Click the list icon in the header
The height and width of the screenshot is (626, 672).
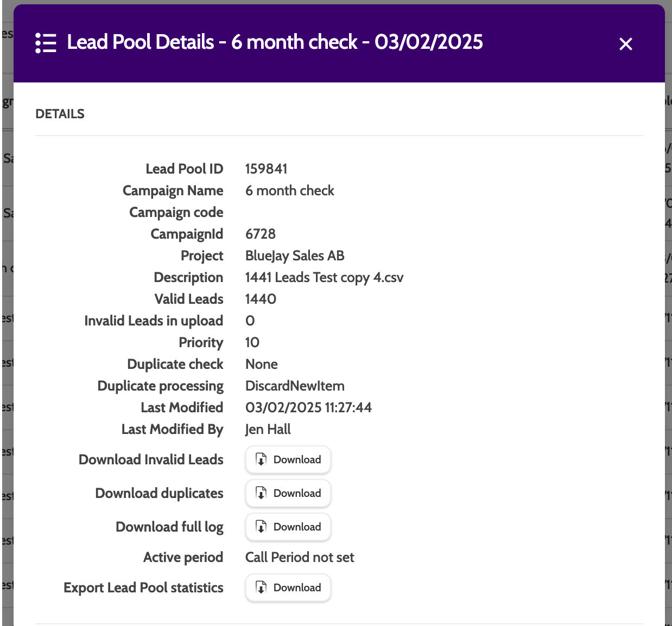pyautogui.click(x=46, y=43)
